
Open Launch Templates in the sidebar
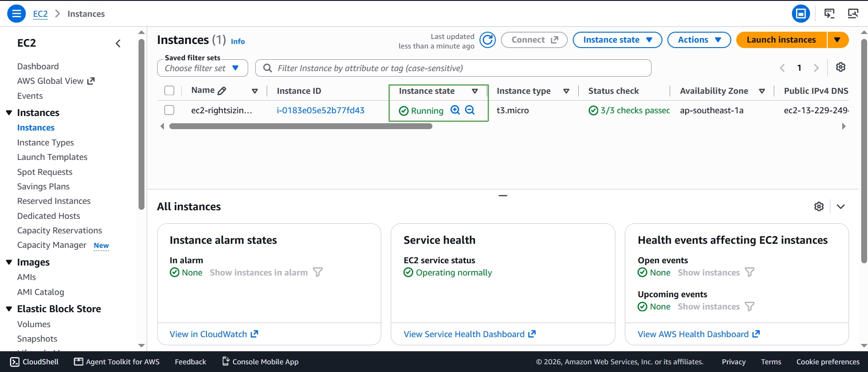point(52,157)
